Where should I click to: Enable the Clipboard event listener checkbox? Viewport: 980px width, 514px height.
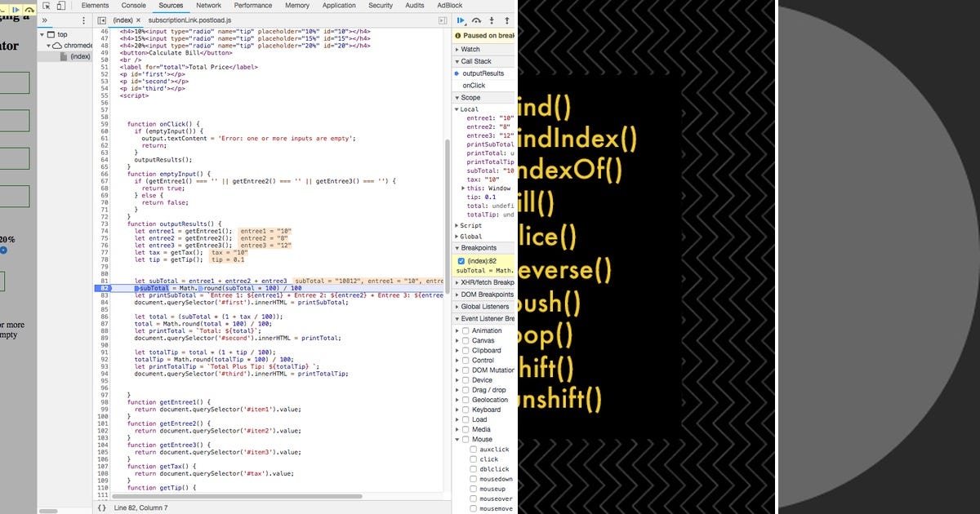point(465,350)
